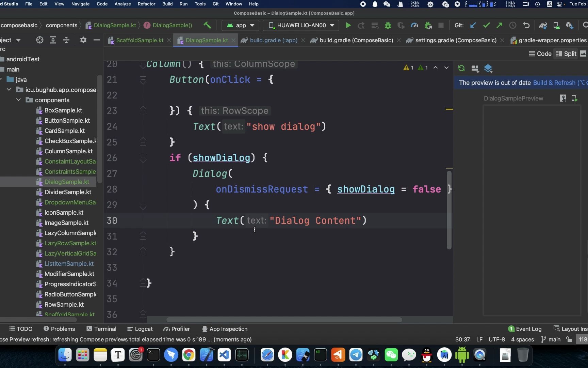Commit changes via the Git checkmark icon
Image resolution: width=588 pixels, height=368 pixels.
[487, 25]
